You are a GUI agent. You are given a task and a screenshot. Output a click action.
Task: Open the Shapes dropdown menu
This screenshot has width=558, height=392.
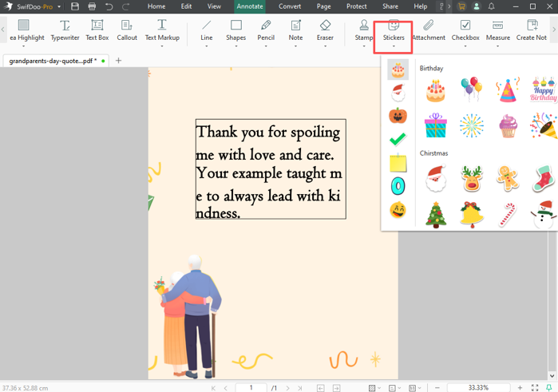(x=235, y=46)
